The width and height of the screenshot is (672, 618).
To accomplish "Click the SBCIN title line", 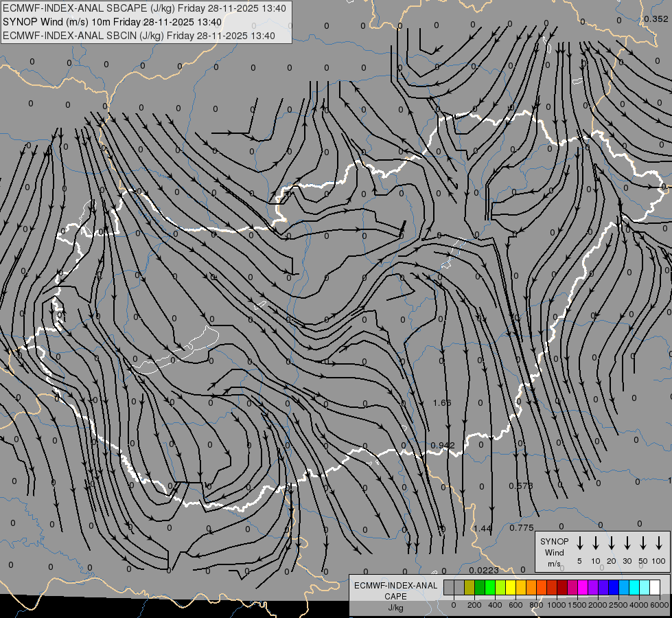I will pos(139,36).
